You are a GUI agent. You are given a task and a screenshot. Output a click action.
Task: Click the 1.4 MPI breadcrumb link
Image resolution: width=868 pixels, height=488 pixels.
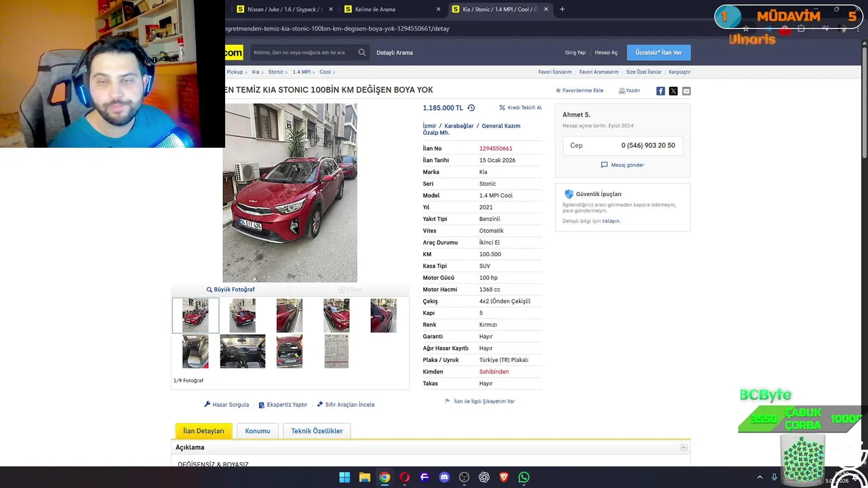(301, 72)
